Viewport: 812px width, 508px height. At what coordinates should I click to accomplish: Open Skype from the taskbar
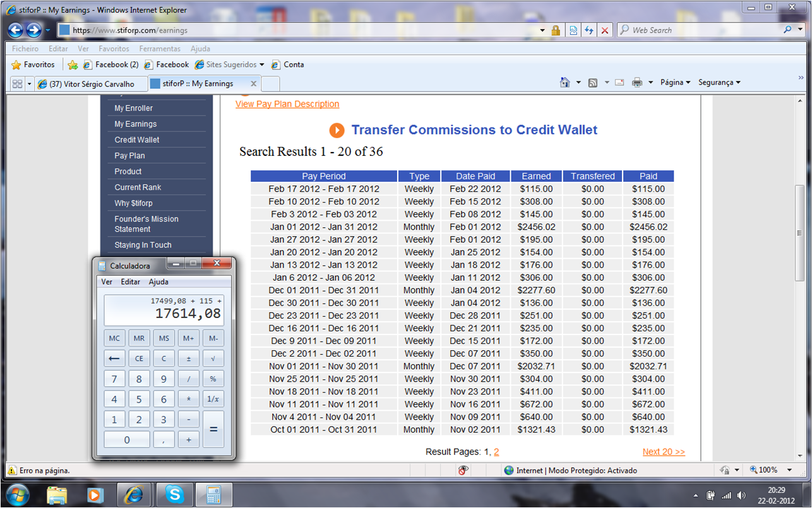(174, 495)
